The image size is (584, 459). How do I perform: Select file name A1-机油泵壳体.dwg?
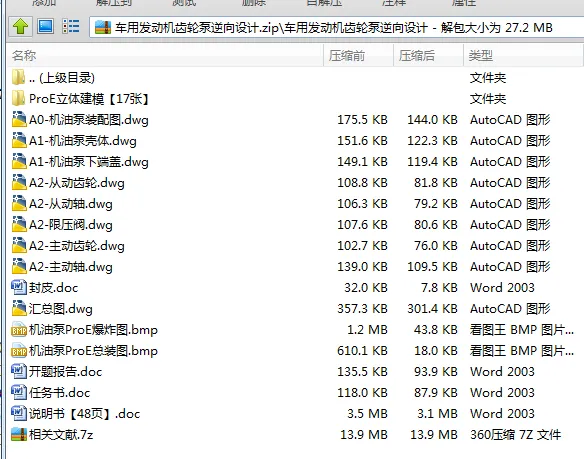(x=83, y=141)
